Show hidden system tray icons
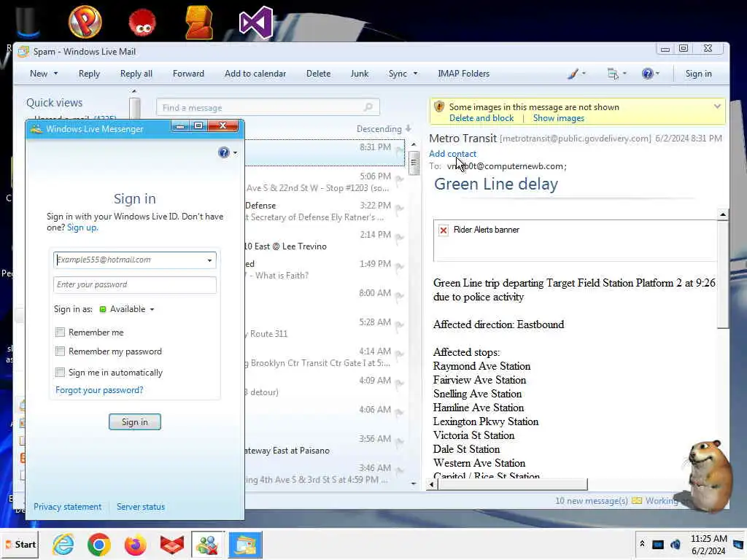Screen dimensions: 747x560 pyautogui.click(x=642, y=544)
